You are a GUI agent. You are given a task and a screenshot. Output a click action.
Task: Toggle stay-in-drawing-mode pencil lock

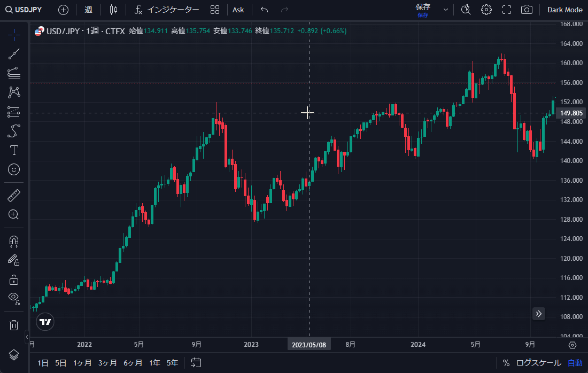tap(14, 260)
